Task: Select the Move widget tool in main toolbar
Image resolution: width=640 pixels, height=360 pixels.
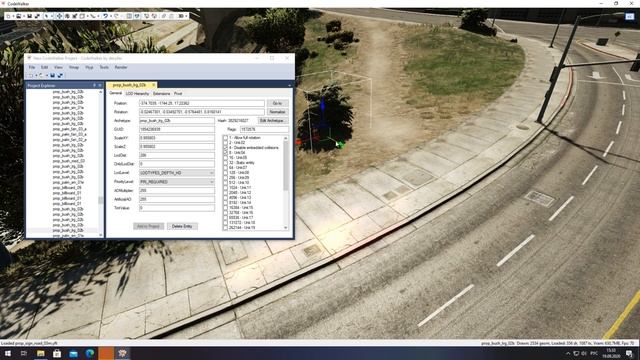Action: 59,16
